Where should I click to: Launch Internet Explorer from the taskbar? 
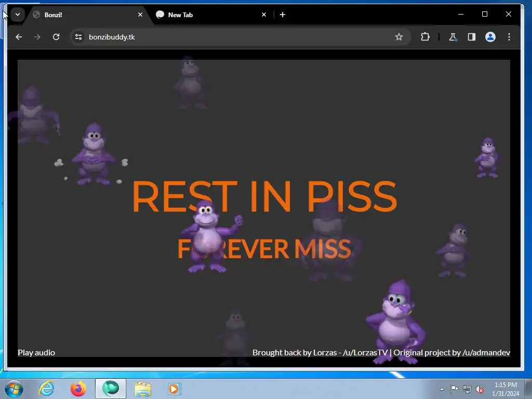[46, 389]
